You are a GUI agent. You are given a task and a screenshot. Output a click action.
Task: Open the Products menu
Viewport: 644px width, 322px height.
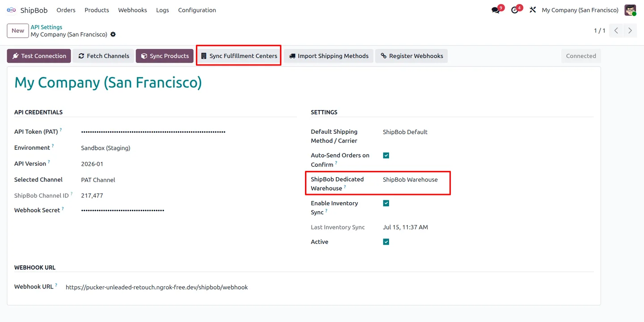(97, 10)
